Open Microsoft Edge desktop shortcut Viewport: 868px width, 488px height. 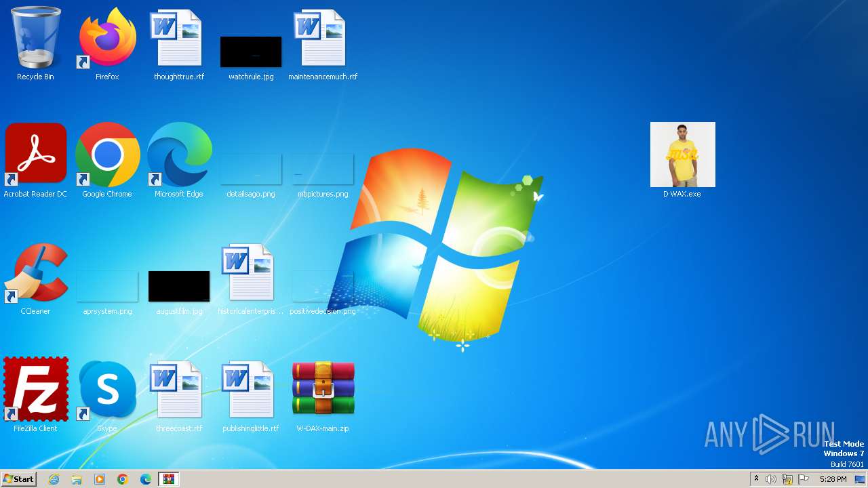coord(179,161)
